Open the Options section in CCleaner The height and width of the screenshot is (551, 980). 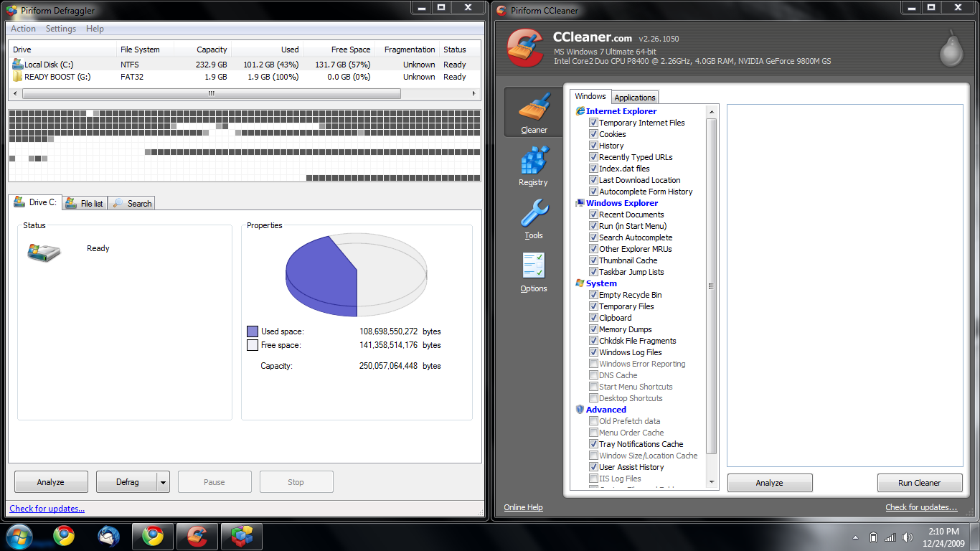(x=533, y=273)
